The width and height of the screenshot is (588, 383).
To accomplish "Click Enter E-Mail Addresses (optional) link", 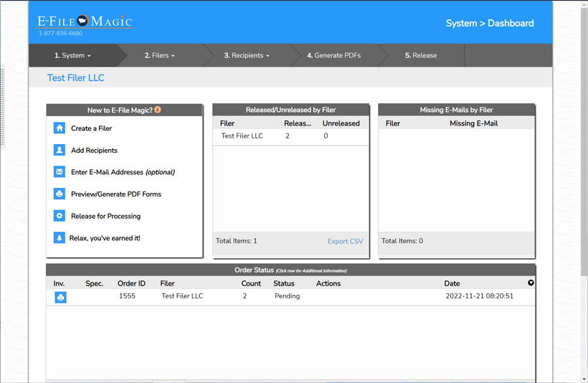I will click(123, 172).
